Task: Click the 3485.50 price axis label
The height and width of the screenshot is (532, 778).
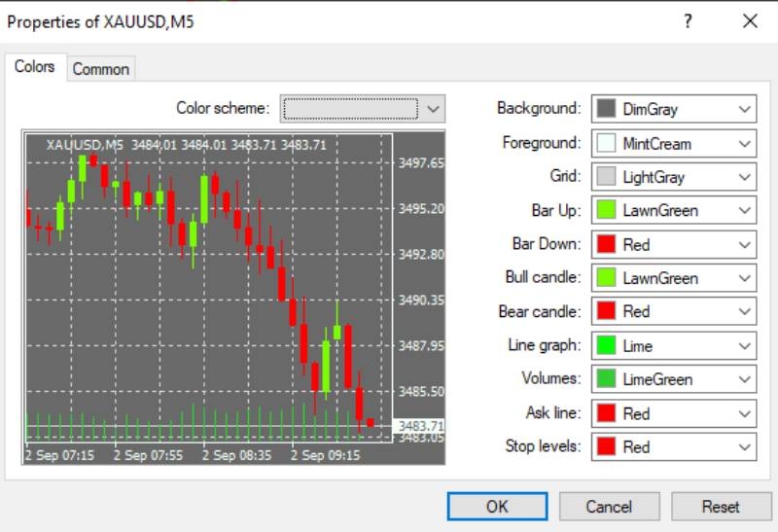Action: 421,392
